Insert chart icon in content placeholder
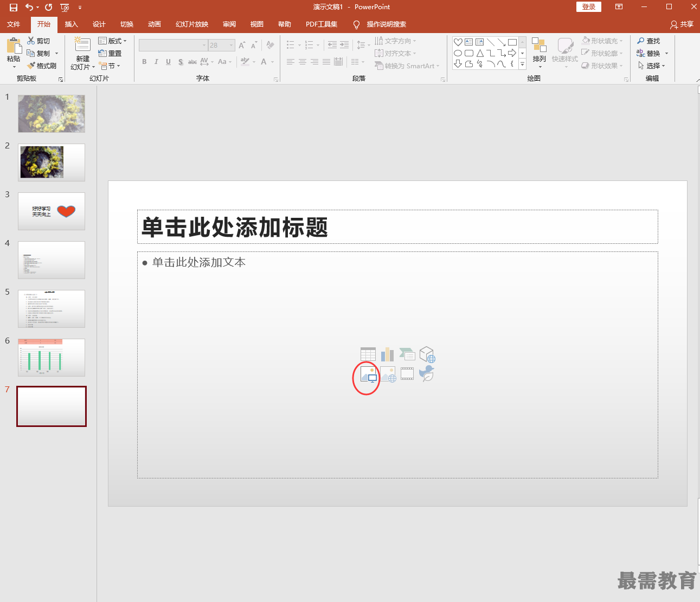Image resolution: width=700 pixels, height=602 pixels. (388, 354)
